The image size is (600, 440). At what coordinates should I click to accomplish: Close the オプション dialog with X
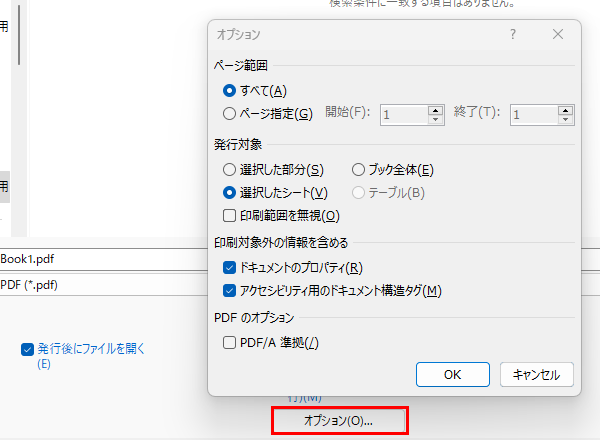pos(558,34)
